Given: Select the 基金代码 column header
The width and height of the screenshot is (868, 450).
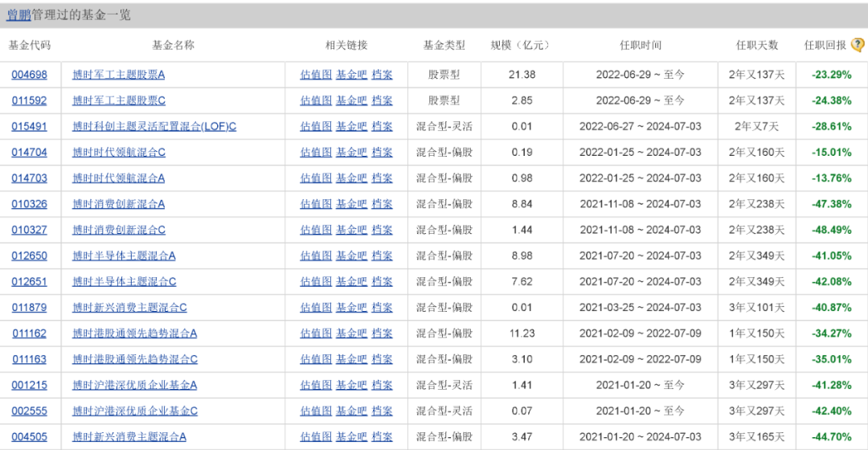Looking at the screenshot, I should [x=30, y=45].
